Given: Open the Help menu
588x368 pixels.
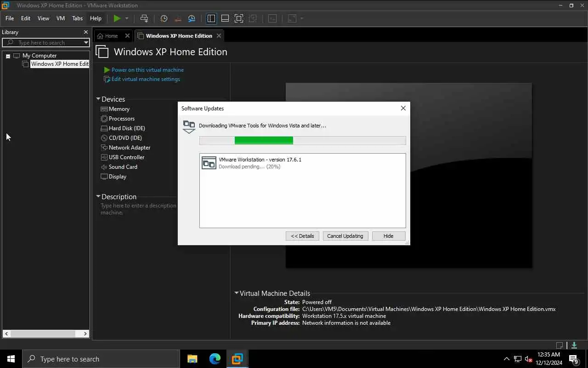Looking at the screenshot, I should (x=96, y=18).
